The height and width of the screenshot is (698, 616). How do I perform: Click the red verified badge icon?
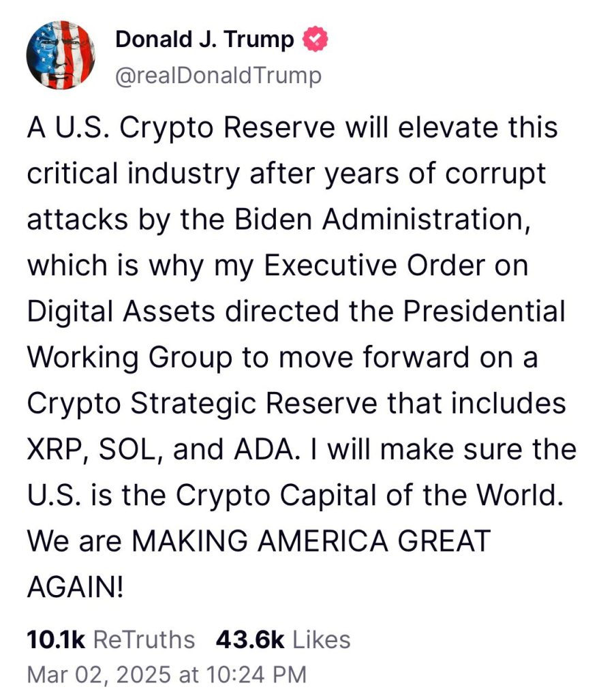point(315,40)
